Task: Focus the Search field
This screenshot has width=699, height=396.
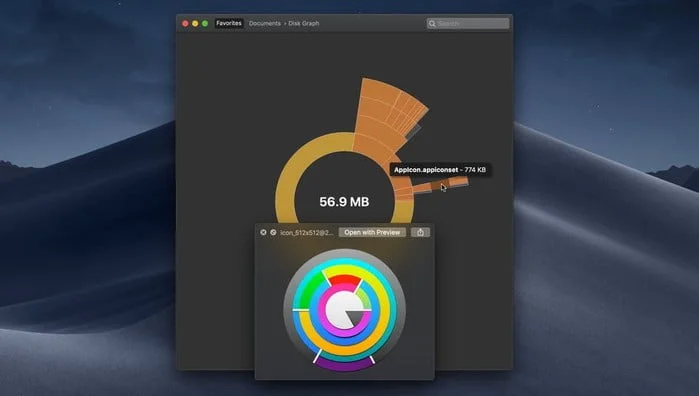Action: tap(468, 23)
